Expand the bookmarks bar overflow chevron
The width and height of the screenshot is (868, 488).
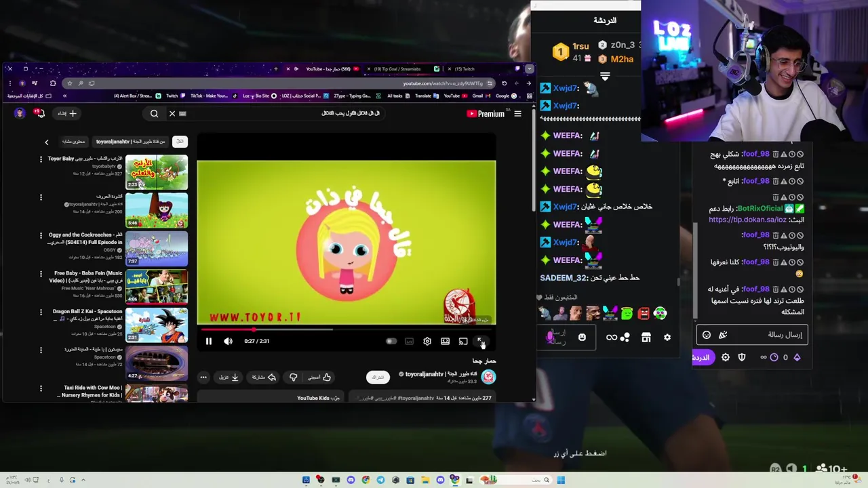[65, 96]
